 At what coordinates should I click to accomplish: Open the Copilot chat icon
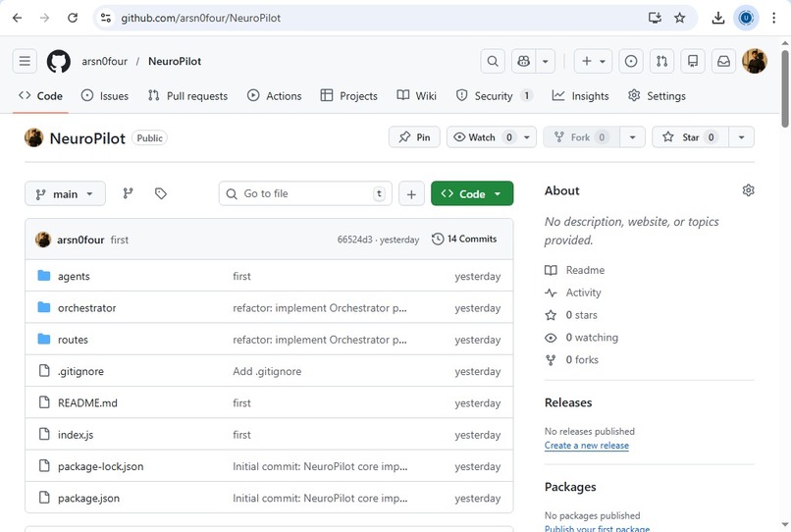(x=524, y=61)
